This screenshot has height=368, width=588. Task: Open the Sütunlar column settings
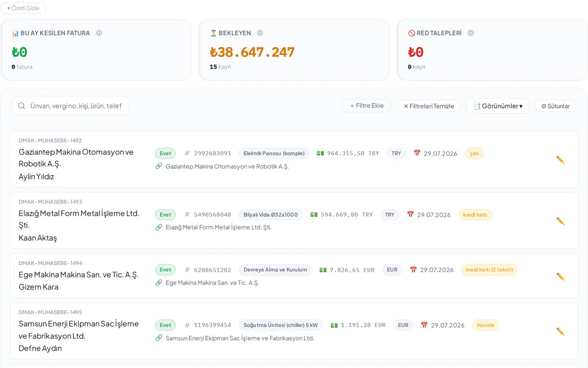[555, 105]
